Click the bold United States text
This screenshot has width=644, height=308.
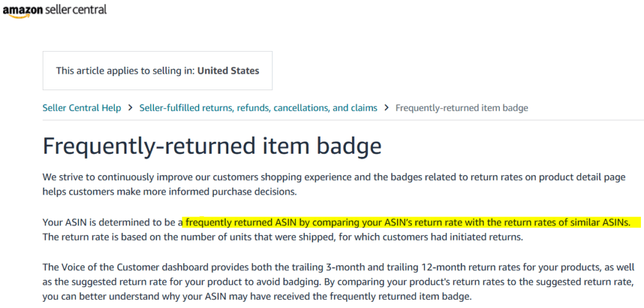coord(228,71)
